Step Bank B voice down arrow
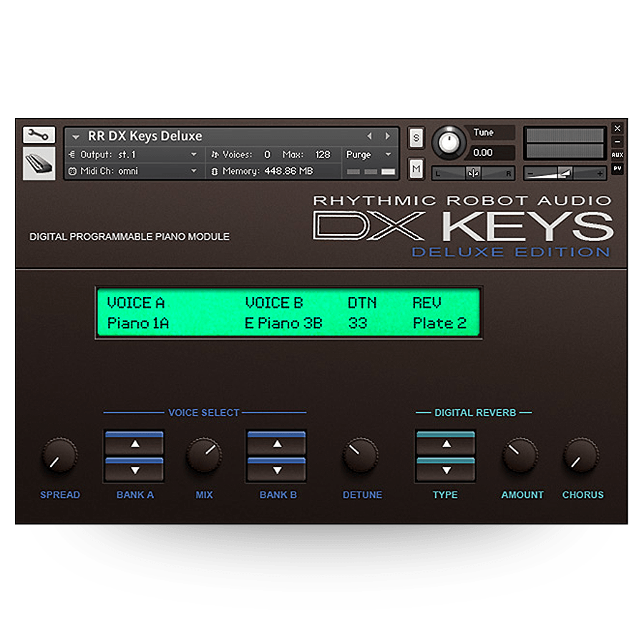 pyautogui.click(x=277, y=469)
